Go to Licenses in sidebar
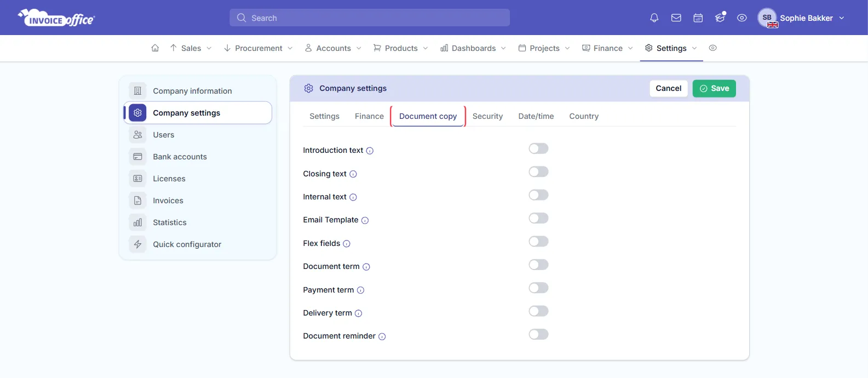 tap(198, 179)
